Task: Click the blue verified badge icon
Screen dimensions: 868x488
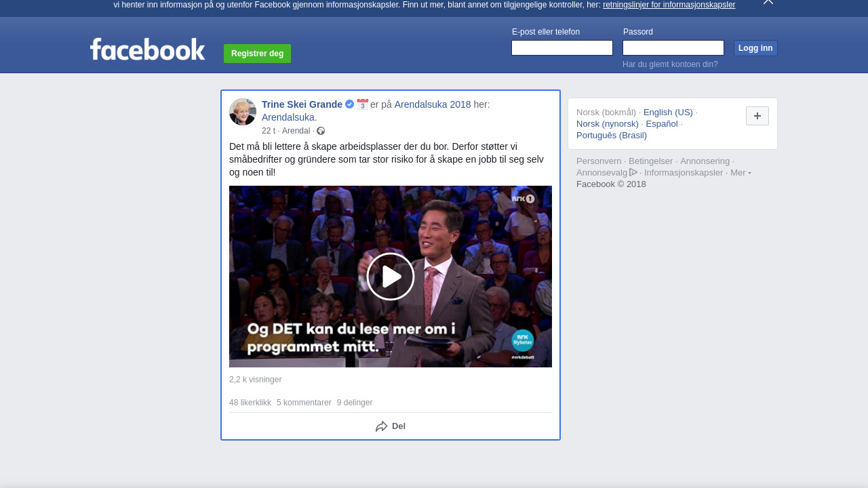Action: pyautogui.click(x=349, y=104)
